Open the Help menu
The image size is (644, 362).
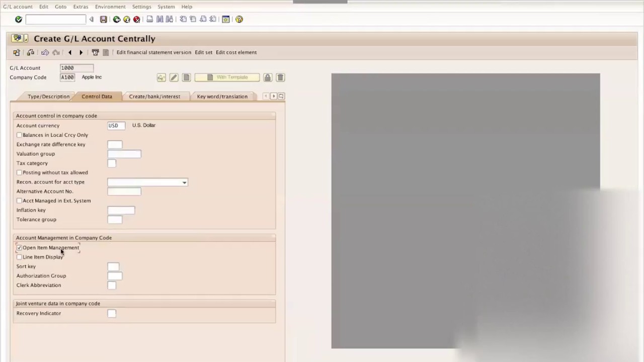(x=187, y=7)
